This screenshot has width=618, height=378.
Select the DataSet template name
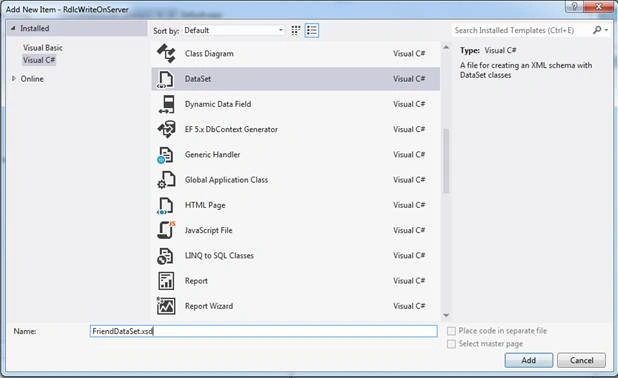[198, 79]
